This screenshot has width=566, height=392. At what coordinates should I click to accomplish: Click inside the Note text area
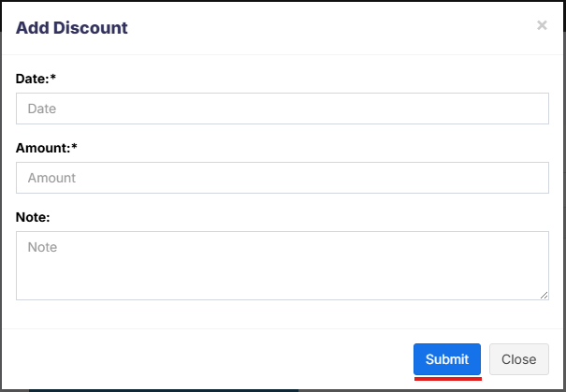tap(282, 266)
